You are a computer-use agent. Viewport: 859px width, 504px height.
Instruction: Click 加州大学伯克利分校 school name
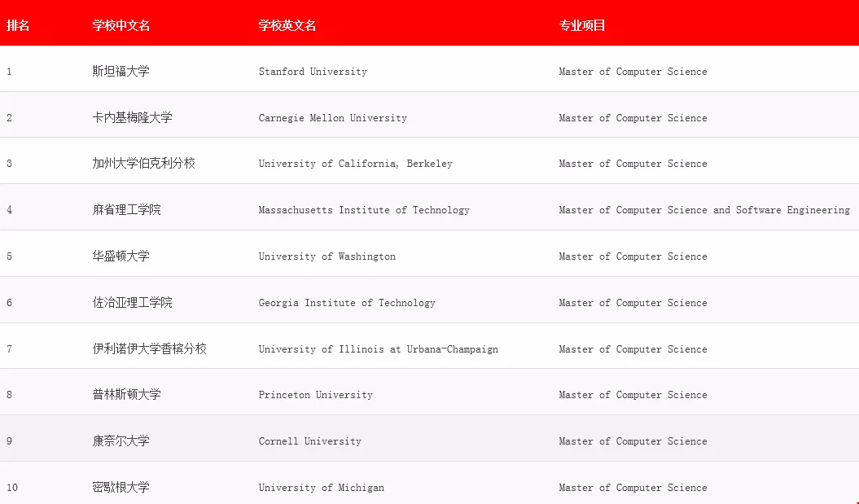pos(143,164)
